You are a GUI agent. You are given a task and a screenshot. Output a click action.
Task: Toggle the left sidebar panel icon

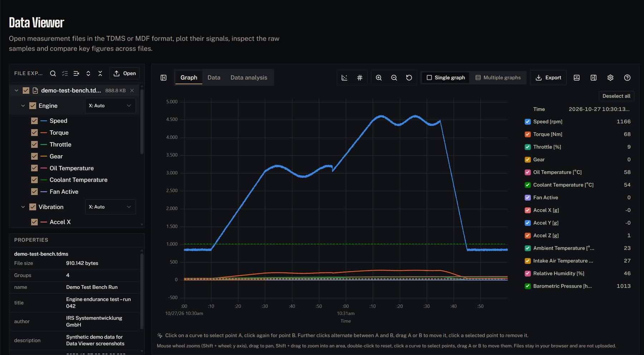(164, 78)
